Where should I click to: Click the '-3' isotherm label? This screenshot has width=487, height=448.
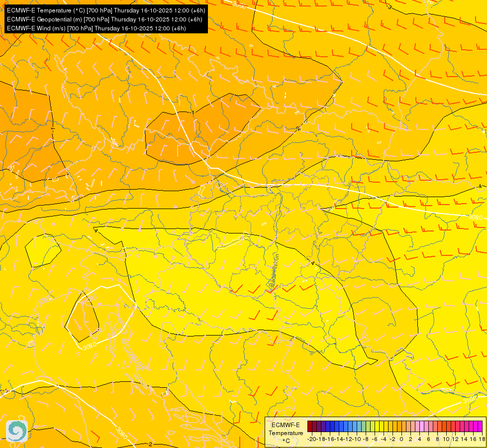[389, 6]
